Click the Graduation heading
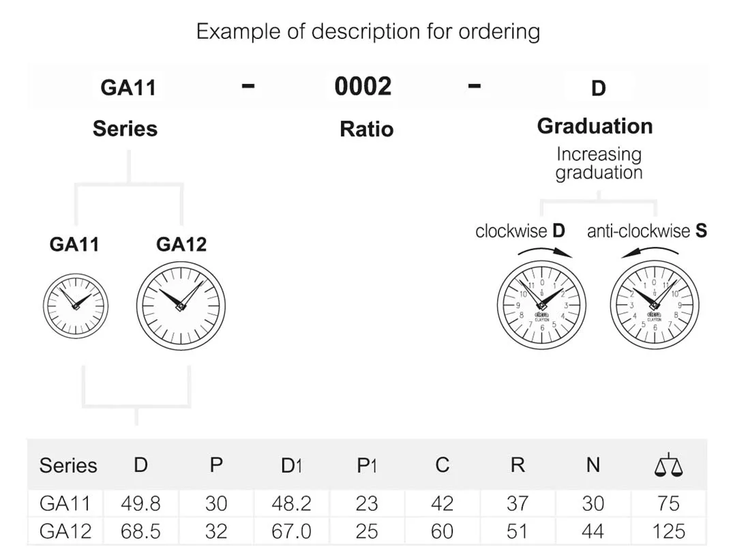Screen dimensions: 733x560 point(595,126)
